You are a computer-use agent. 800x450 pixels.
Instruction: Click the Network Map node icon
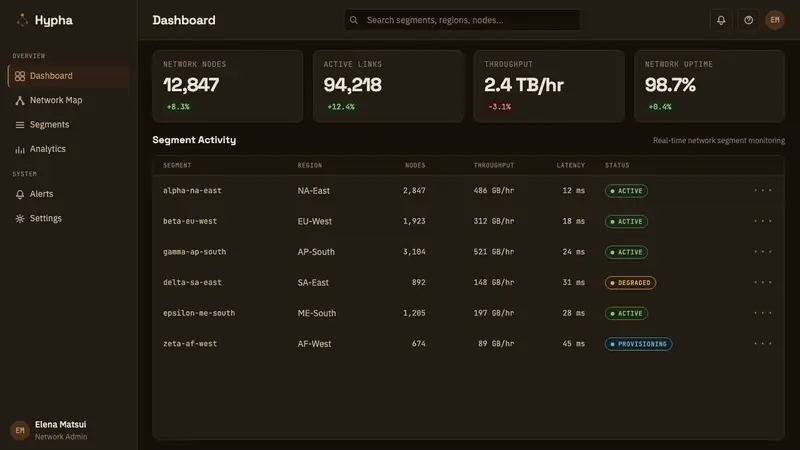click(x=20, y=101)
